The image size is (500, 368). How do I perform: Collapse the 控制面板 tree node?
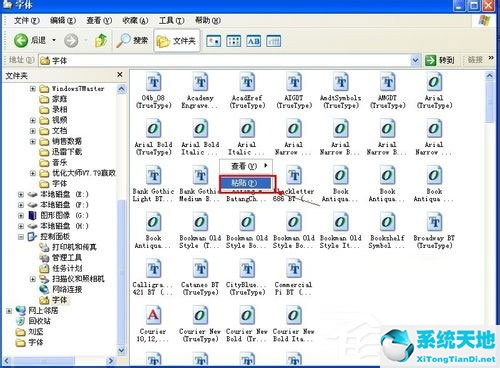(x=21, y=237)
